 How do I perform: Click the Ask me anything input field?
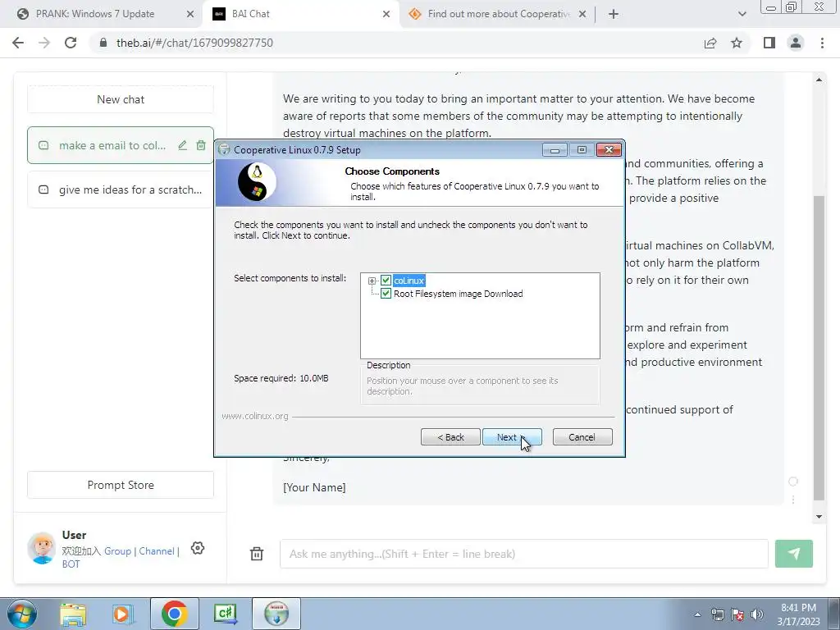tap(523, 554)
